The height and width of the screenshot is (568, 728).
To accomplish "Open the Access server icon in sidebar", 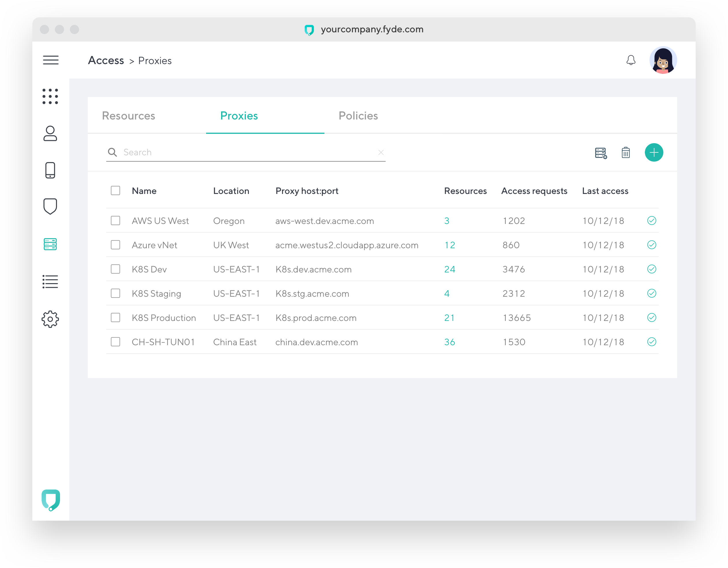I will [50, 244].
